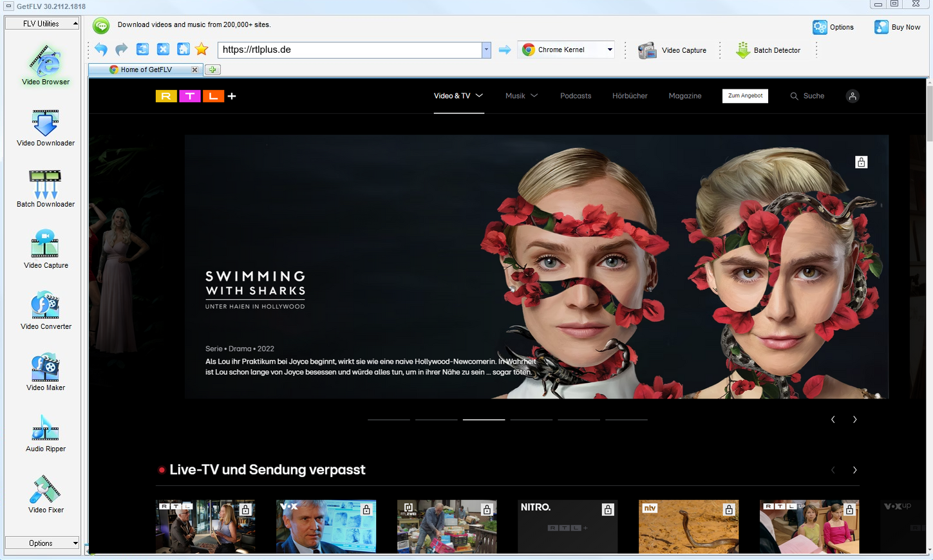The width and height of the screenshot is (933, 560).
Task: Open the Video Browser utility
Action: click(x=46, y=64)
